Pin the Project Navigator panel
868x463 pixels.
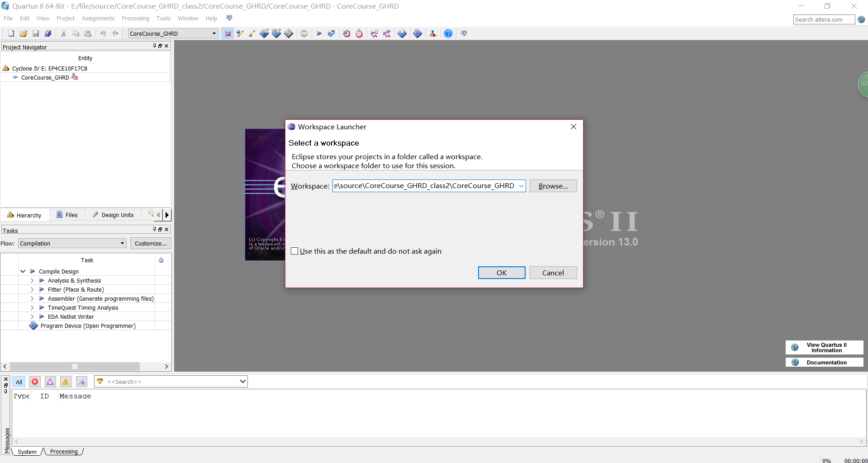tap(154, 46)
